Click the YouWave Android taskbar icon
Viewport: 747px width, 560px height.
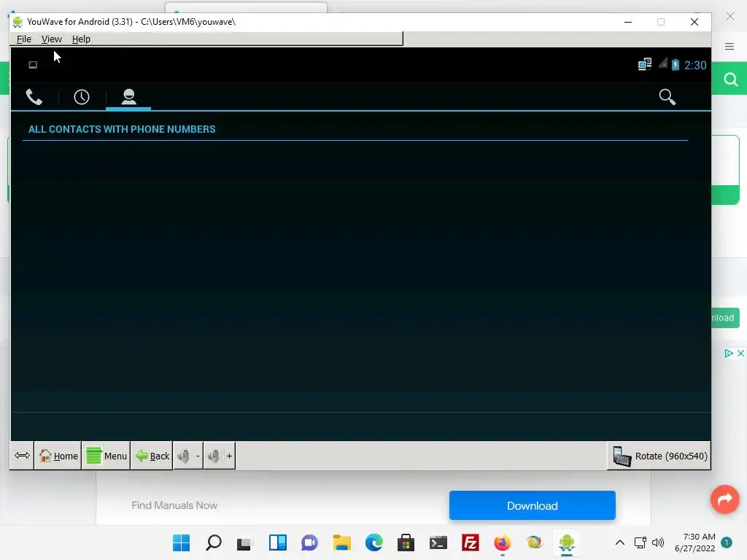566,542
